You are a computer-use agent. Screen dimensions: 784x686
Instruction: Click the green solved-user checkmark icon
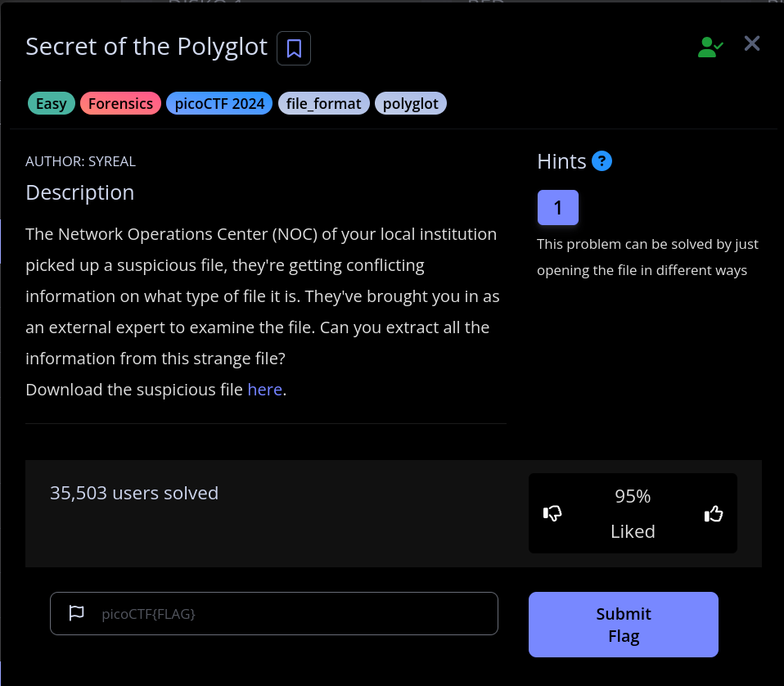710,47
